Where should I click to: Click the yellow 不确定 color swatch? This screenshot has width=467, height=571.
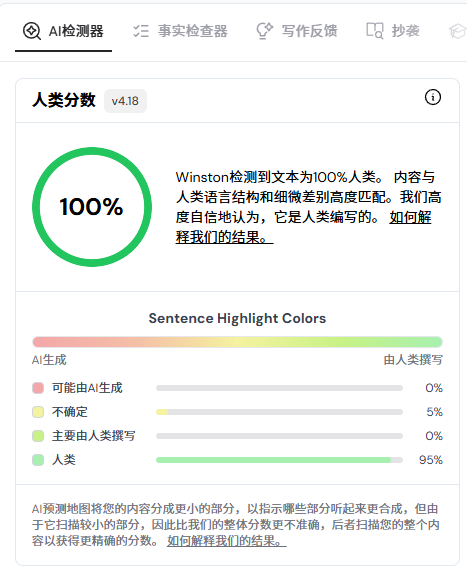tap(38, 412)
